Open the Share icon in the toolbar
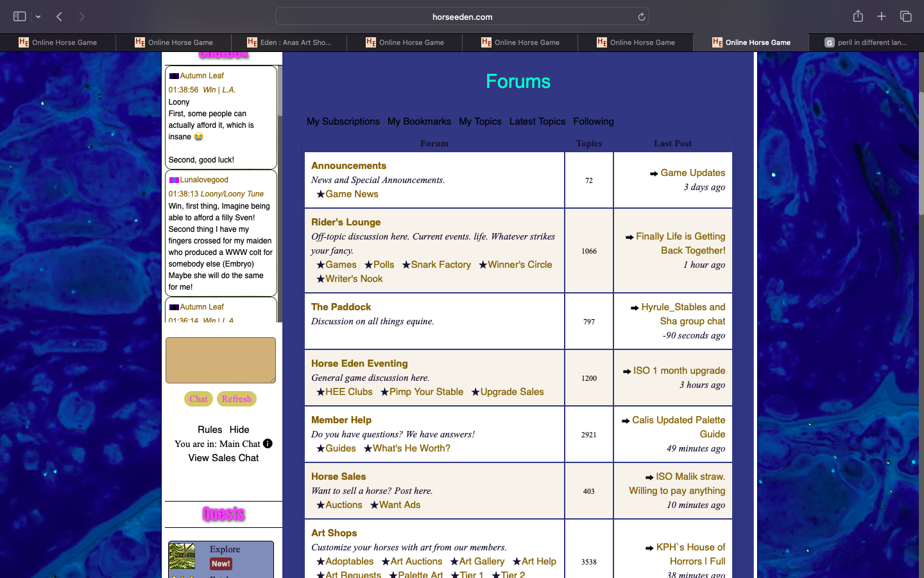 pos(858,17)
